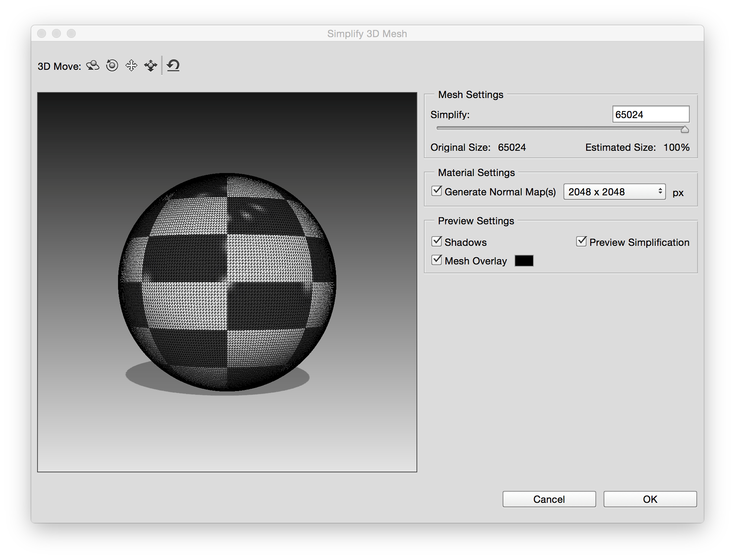Screen dimensions: 735x560
Task: Choose the pan 3D camera tool
Action: [132, 65]
